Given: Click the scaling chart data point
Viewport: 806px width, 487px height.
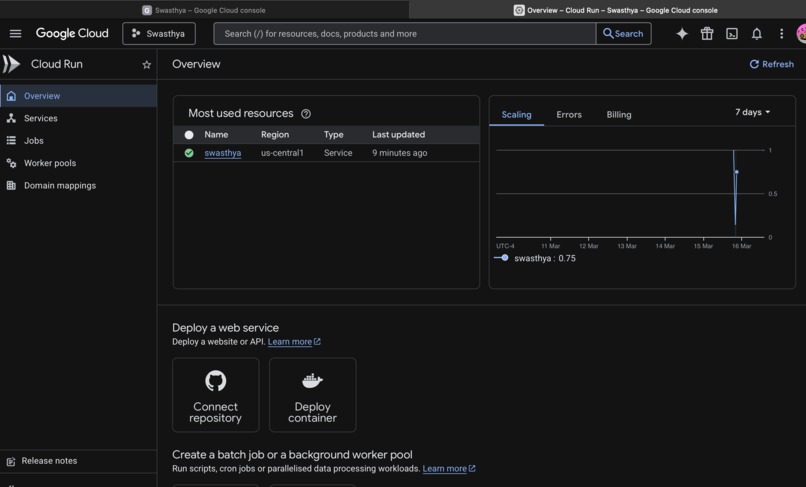Looking at the screenshot, I should (x=737, y=172).
